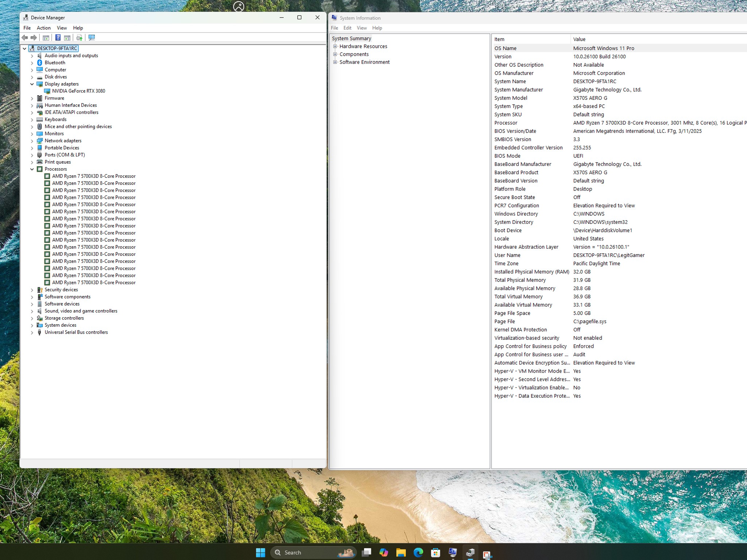
Task: Click the Scan for hardware changes toolbar icon
Action: 92,38
